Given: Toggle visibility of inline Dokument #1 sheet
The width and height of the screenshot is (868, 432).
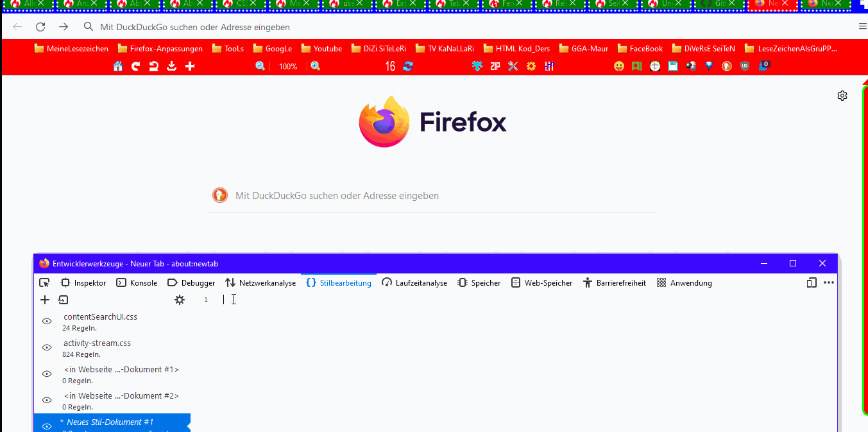Looking at the screenshot, I should (47, 374).
